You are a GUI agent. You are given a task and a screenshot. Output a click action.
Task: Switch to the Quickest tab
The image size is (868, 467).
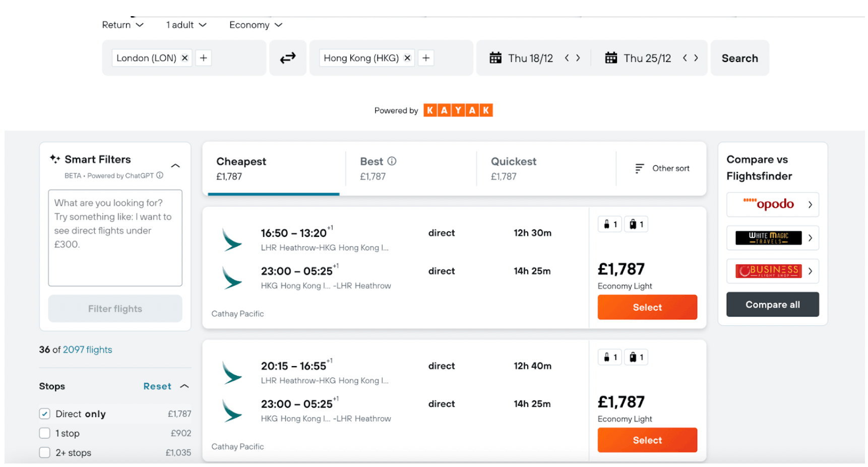pos(513,161)
